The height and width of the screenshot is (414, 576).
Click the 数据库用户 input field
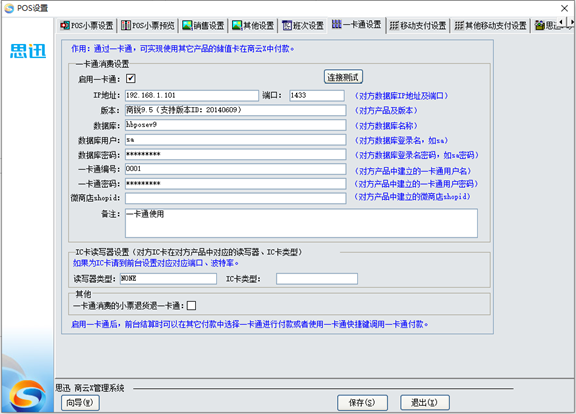click(235, 140)
